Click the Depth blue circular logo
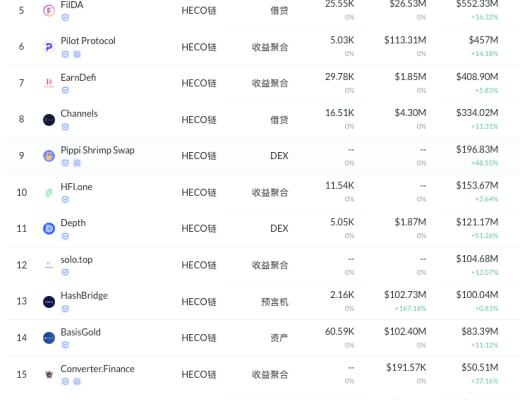Viewport: 520px width, 400px height. click(49, 229)
